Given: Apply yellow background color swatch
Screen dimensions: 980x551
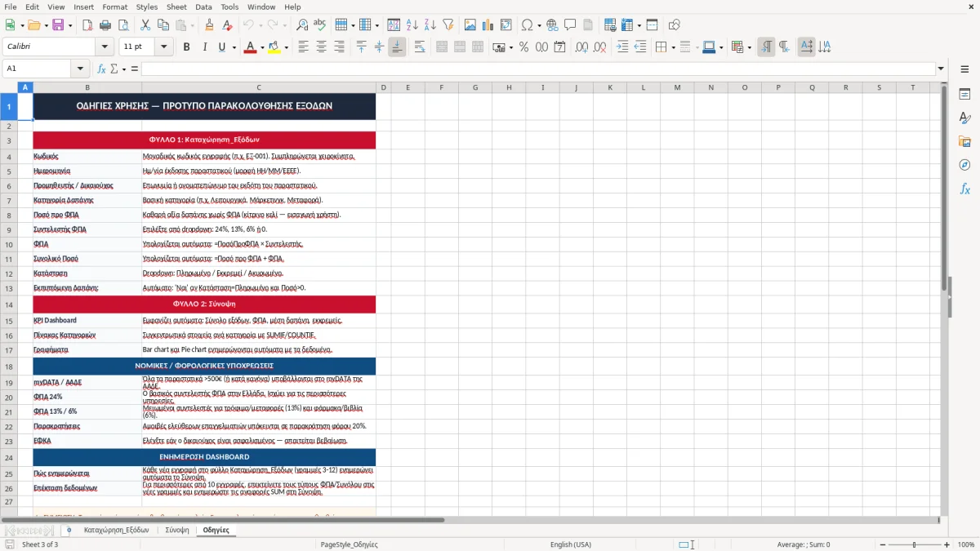Looking at the screenshot, I should point(274,47).
